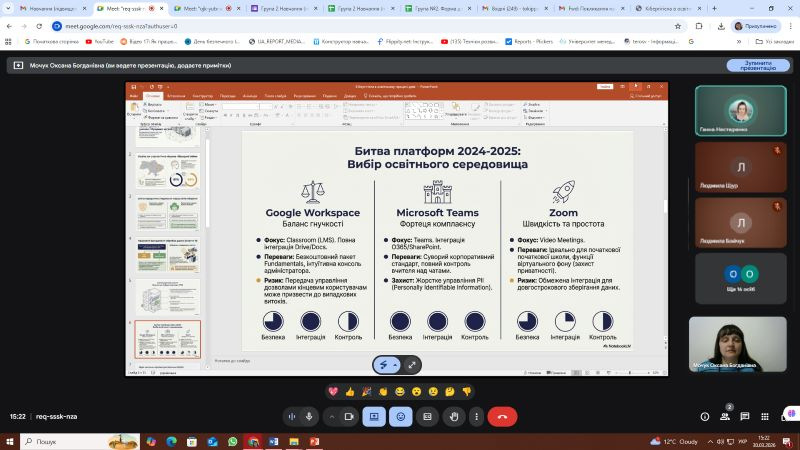Open the Windows notifications center icon

click(x=787, y=441)
